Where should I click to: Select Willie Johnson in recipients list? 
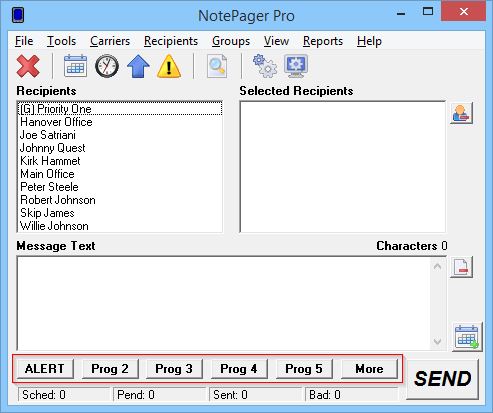click(119, 226)
